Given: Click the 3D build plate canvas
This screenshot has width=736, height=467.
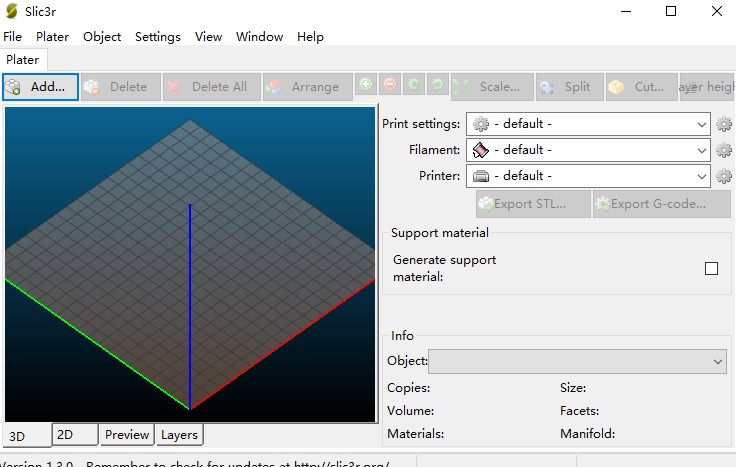Looking at the screenshot, I should [190, 264].
